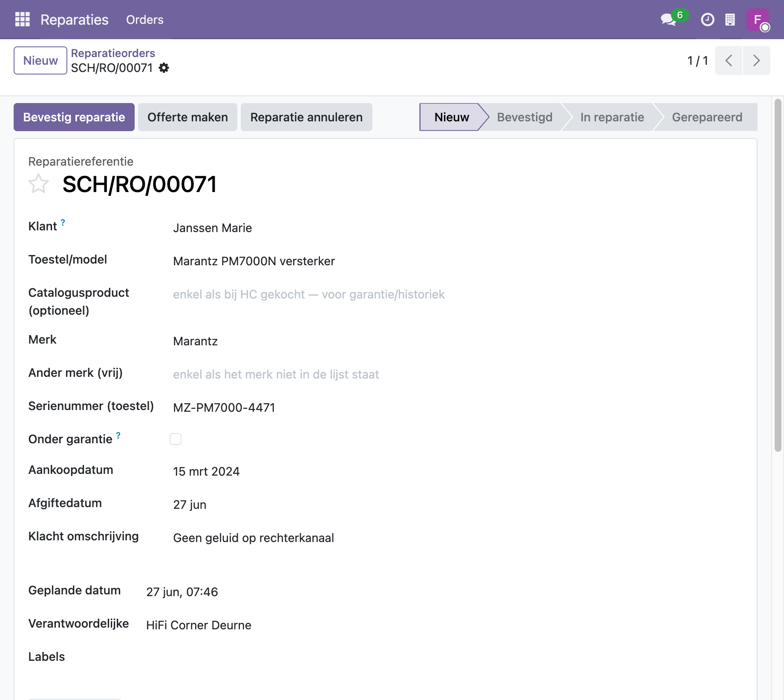Select the Bevestigd status stage
784x700 pixels.
525,117
